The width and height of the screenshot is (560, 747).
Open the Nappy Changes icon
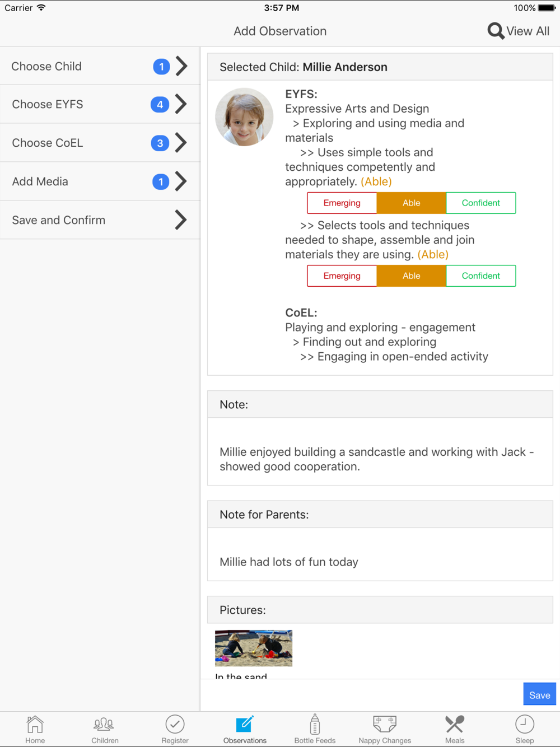point(385,724)
